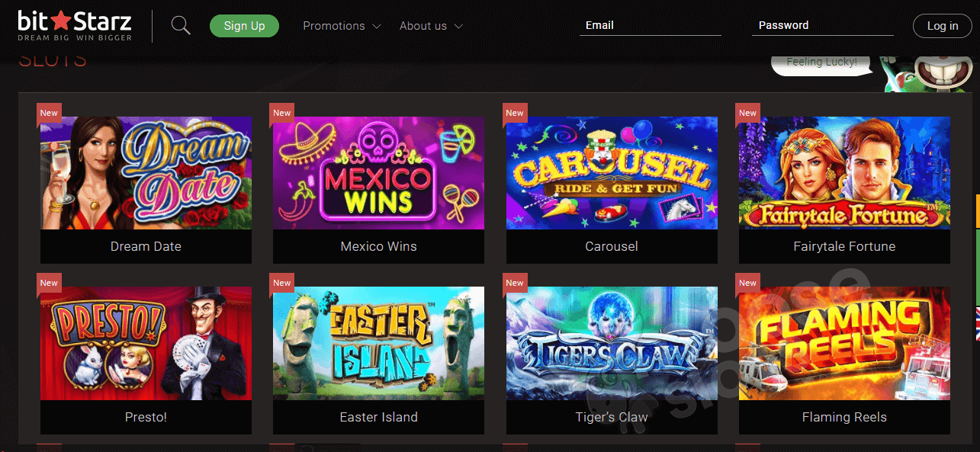Image resolution: width=980 pixels, height=452 pixels.
Task: Open the Carousel slot thumbnail
Action: pyautogui.click(x=612, y=173)
